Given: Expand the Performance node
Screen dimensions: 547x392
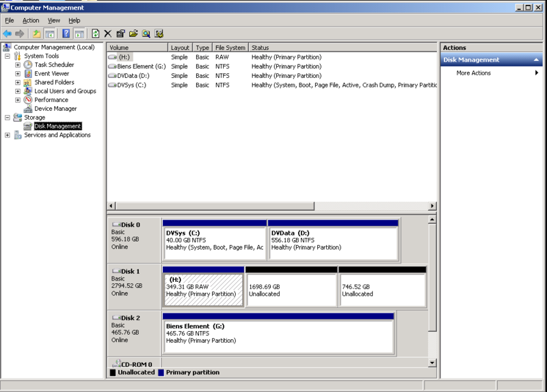Looking at the screenshot, I should [x=18, y=100].
